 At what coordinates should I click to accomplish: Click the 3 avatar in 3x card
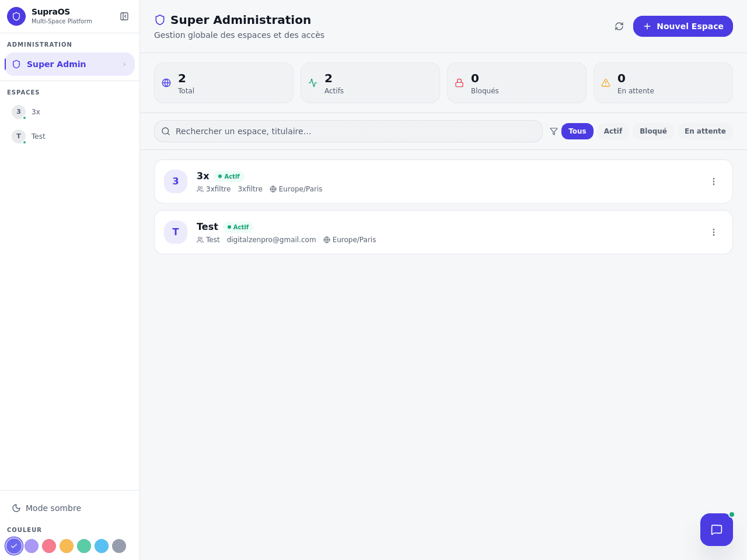(x=176, y=181)
